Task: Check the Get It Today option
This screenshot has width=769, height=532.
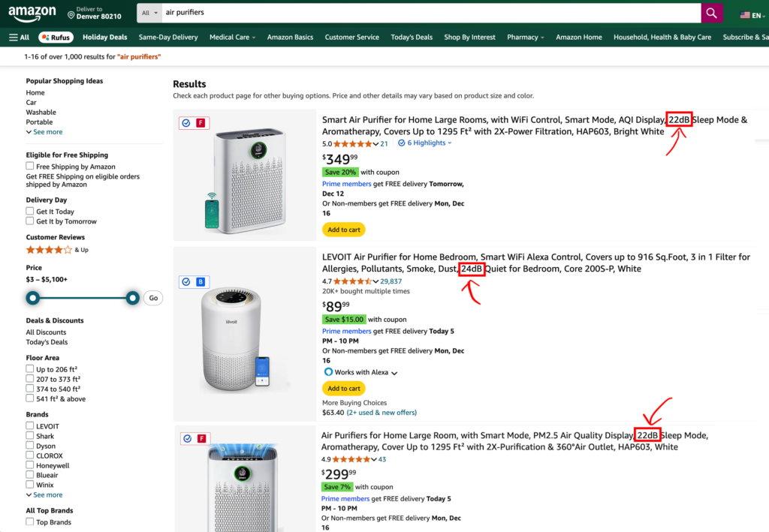Action: tap(30, 212)
